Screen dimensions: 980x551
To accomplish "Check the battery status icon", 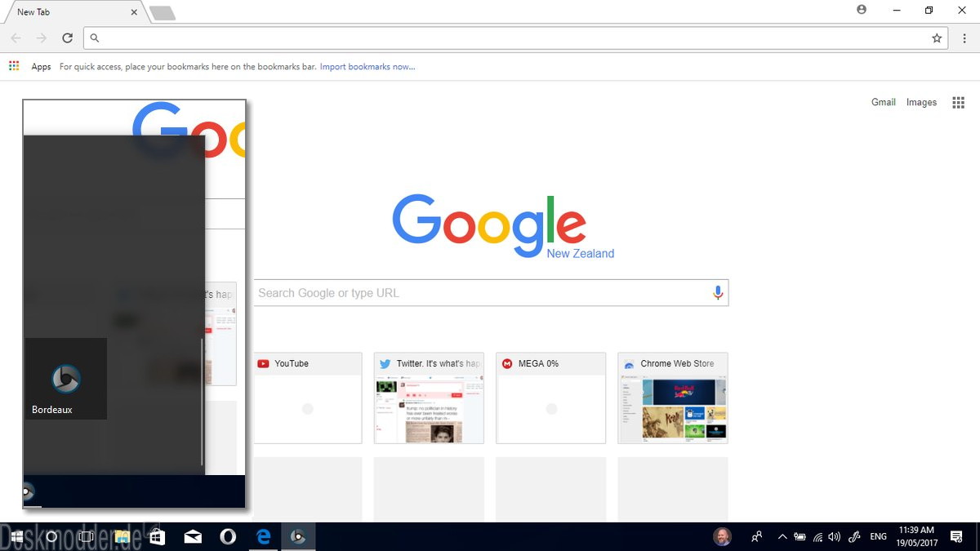I will pos(800,536).
